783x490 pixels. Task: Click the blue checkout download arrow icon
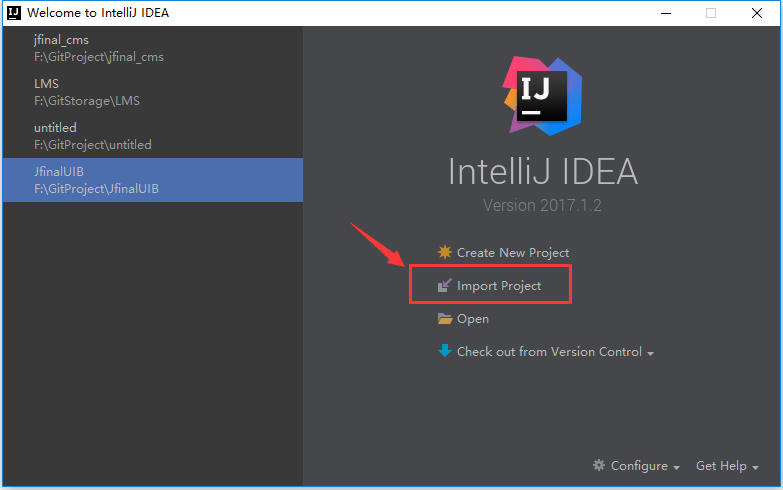pos(444,351)
